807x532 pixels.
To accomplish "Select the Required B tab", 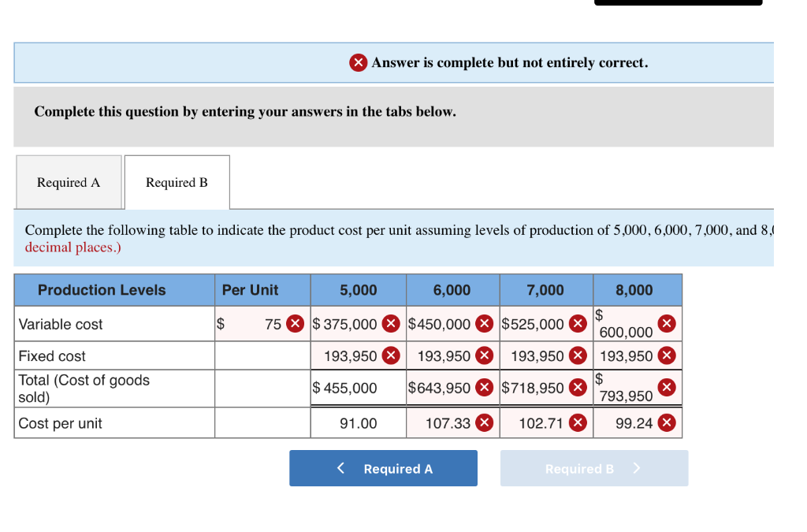I will click(x=177, y=182).
